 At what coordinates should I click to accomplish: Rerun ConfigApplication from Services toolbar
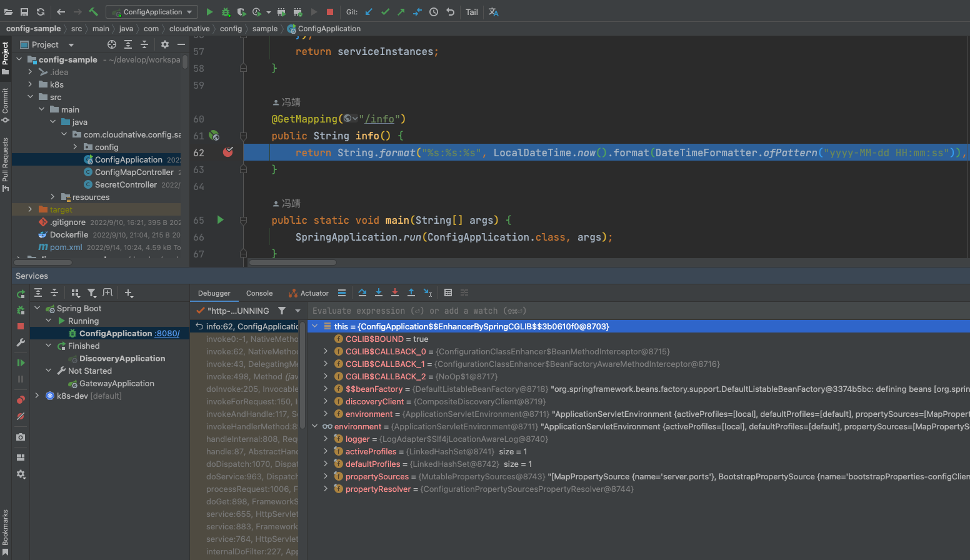point(21,294)
